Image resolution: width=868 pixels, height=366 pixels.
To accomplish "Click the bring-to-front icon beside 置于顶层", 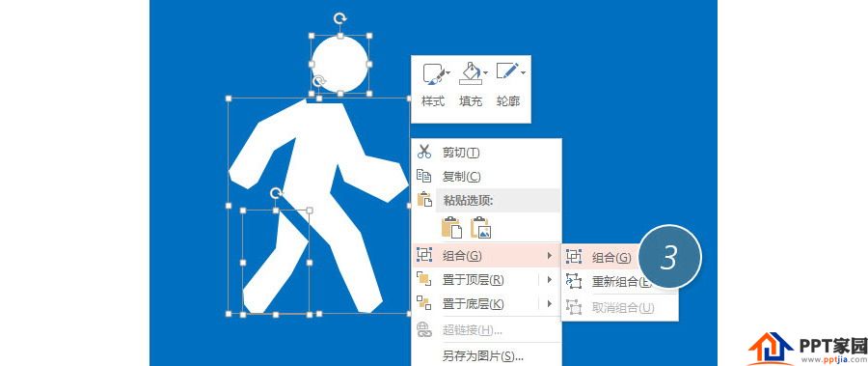I will point(424,279).
